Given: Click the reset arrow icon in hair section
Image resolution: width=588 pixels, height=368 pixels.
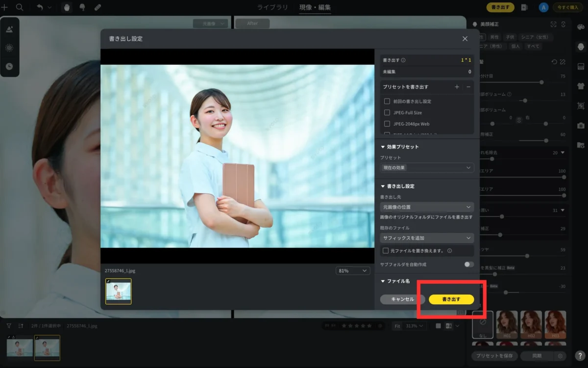Looking at the screenshot, I should [x=554, y=62].
